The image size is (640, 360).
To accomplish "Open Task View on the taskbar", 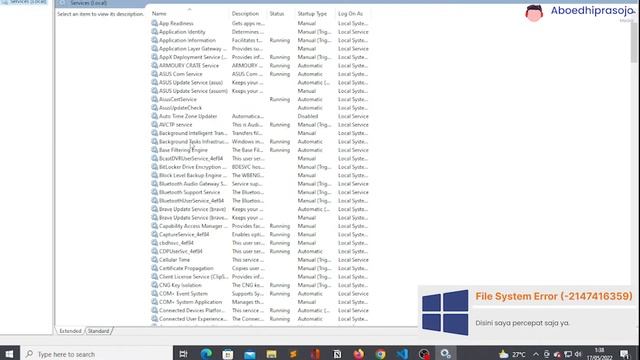I will click(184, 354).
